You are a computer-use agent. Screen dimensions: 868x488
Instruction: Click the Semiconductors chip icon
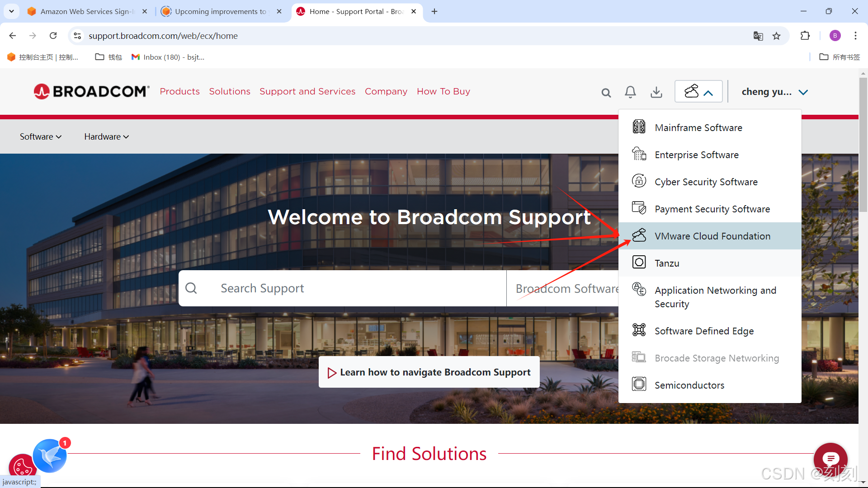coord(639,384)
